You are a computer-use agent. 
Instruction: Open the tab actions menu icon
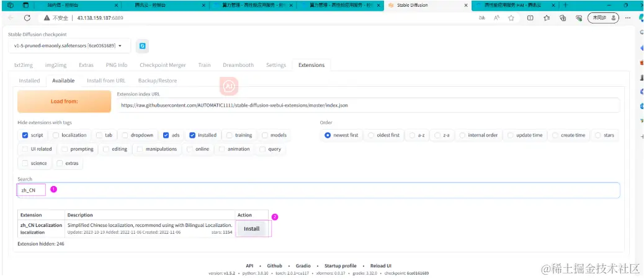[25, 6]
